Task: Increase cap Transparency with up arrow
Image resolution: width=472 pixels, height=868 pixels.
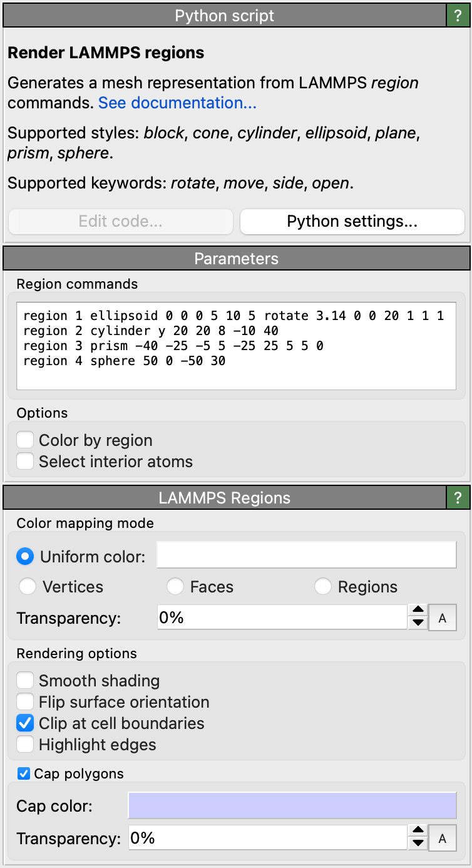Action: tap(419, 832)
